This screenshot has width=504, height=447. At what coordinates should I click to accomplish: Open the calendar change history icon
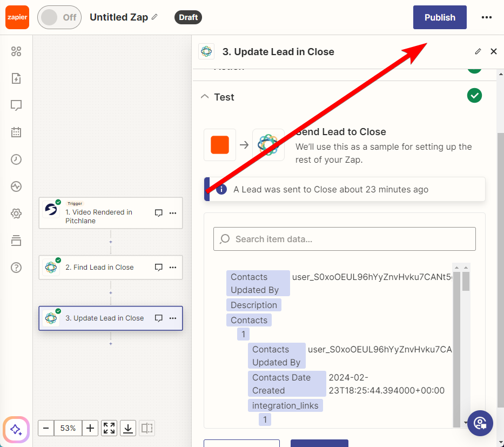(16, 132)
